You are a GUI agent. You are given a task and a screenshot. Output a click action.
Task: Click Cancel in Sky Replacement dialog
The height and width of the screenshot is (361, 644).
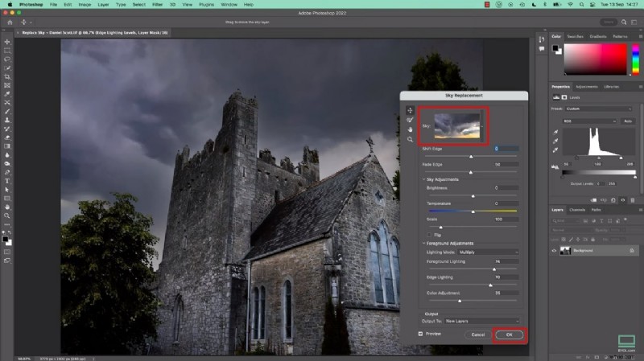click(478, 334)
